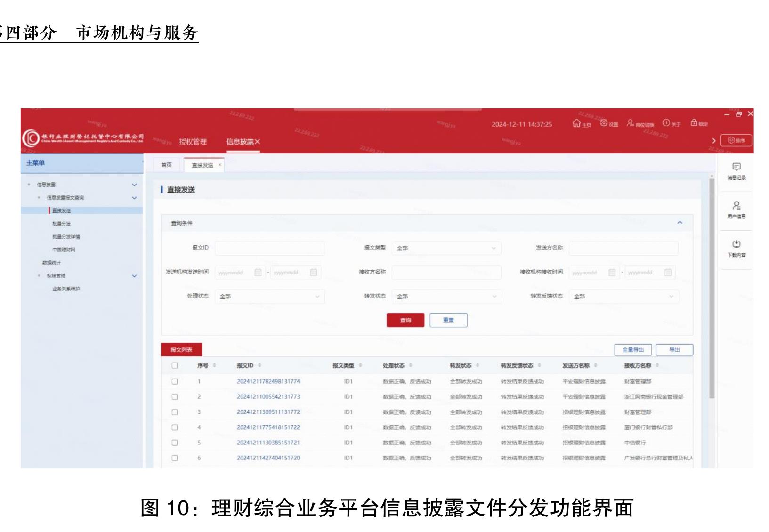Screen dimensions: 769x532
Task: Click the 接收方名称 input field
Action: (x=446, y=273)
